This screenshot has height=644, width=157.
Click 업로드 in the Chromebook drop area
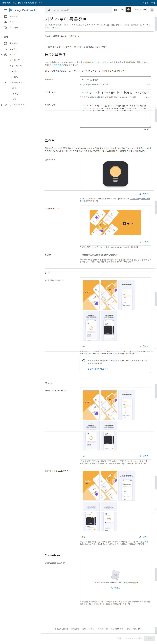[115, 588]
